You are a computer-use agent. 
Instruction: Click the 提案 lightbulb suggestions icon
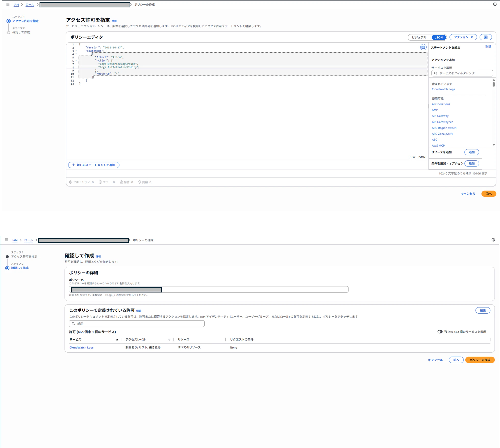[x=140, y=182]
